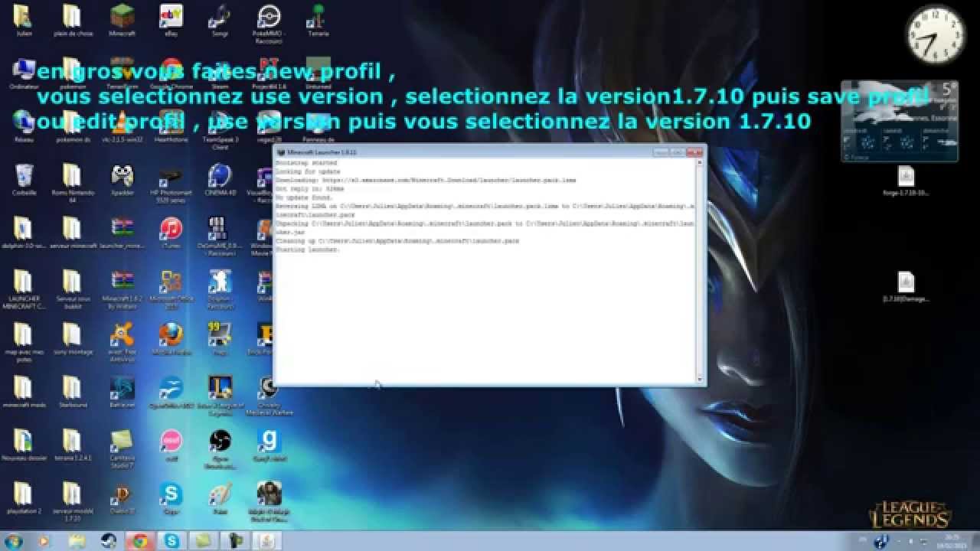Open the Minecraft desktop shortcut
The image size is (980, 551).
(x=122, y=19)
